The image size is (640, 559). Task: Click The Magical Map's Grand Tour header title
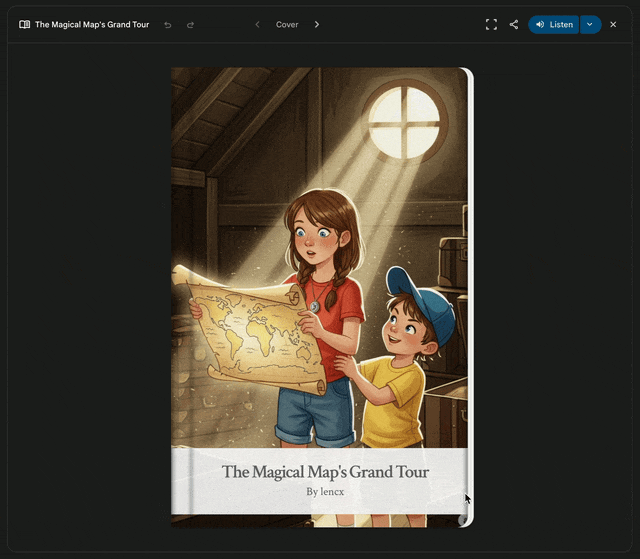(x=92, y=24)
